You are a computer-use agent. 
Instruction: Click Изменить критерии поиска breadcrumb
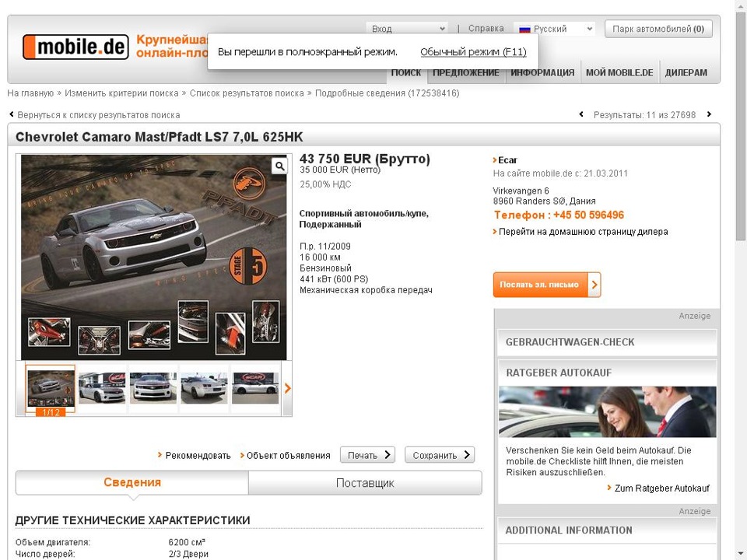[x=121, y=93]
